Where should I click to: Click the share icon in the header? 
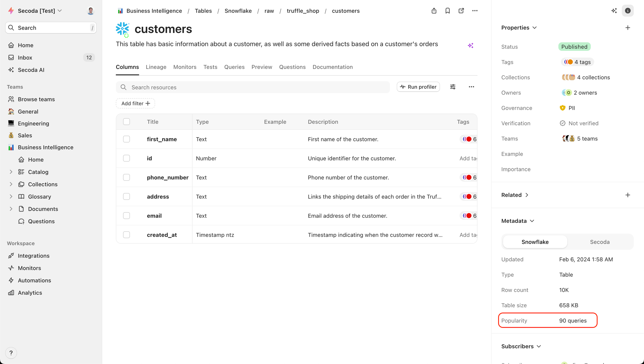tap(434, 11)
